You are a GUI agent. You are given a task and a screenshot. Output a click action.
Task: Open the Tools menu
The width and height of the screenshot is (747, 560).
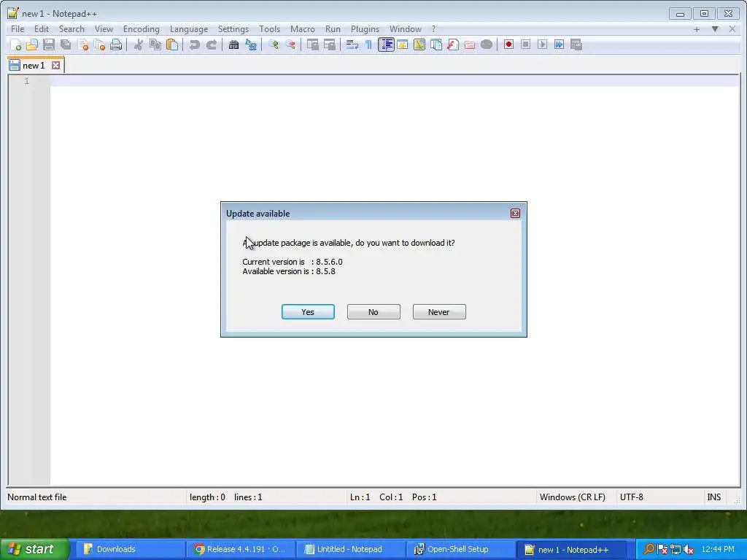(270, 29)
